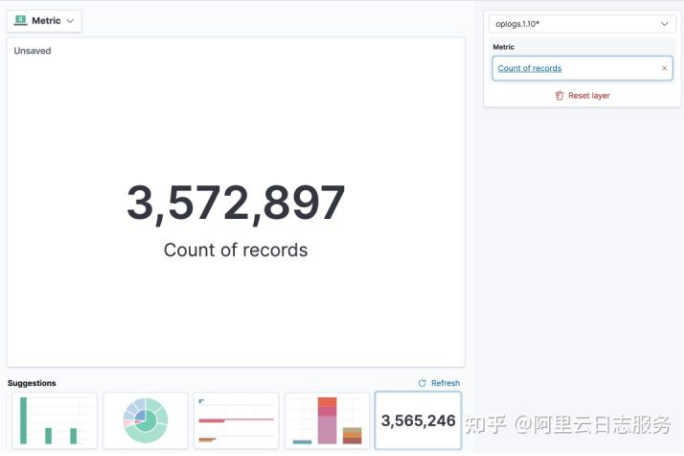The height and width of the screenshot is (456, 684).
Task: Click the Reset layer button
Action: click(x=582, y=96)
